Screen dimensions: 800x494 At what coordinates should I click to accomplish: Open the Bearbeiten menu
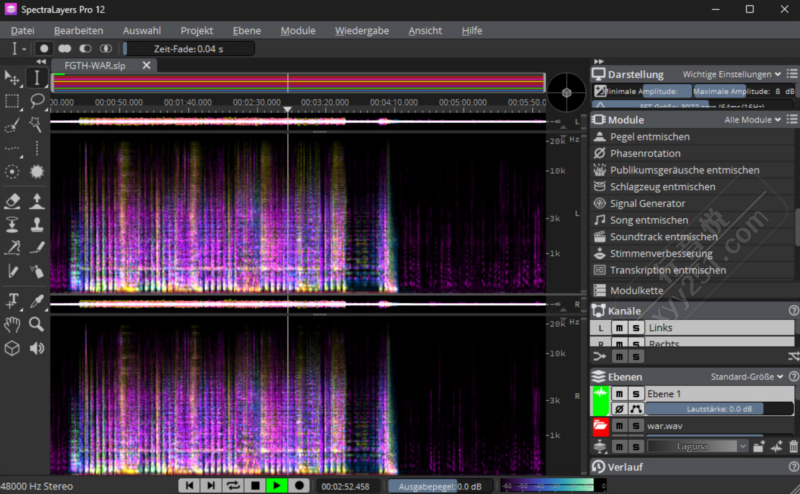pyautogui.click(x=79, y=31)
